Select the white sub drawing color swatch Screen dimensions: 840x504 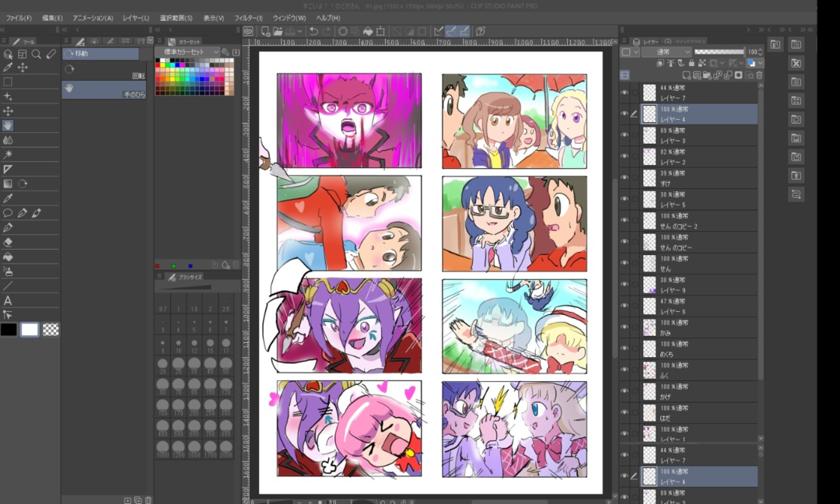[30, 330]
